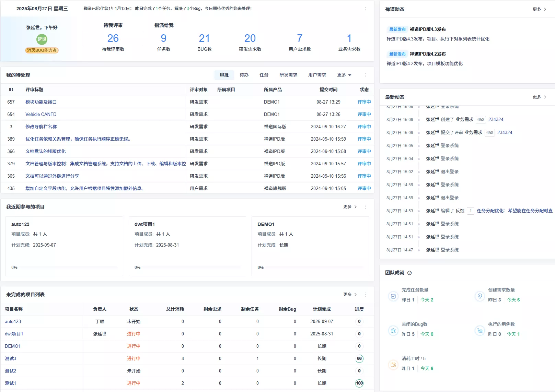This screenshot has width=555, height=392.
Task: Click the green 延世 user avatar
Action: click(42, 39)
